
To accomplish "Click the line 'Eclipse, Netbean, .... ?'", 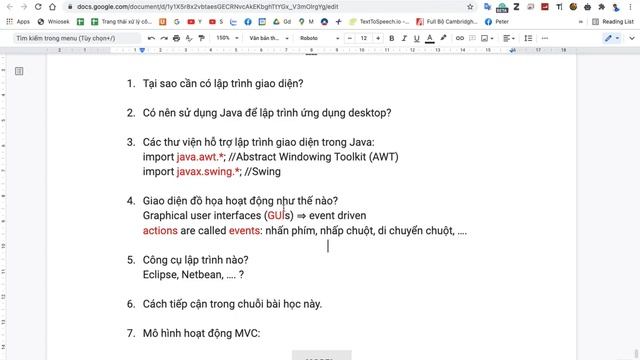I will 193,275.
